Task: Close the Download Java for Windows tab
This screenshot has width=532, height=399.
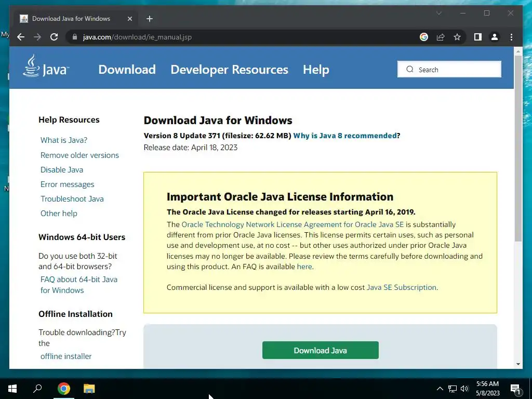Action: [x=129, y=19]
